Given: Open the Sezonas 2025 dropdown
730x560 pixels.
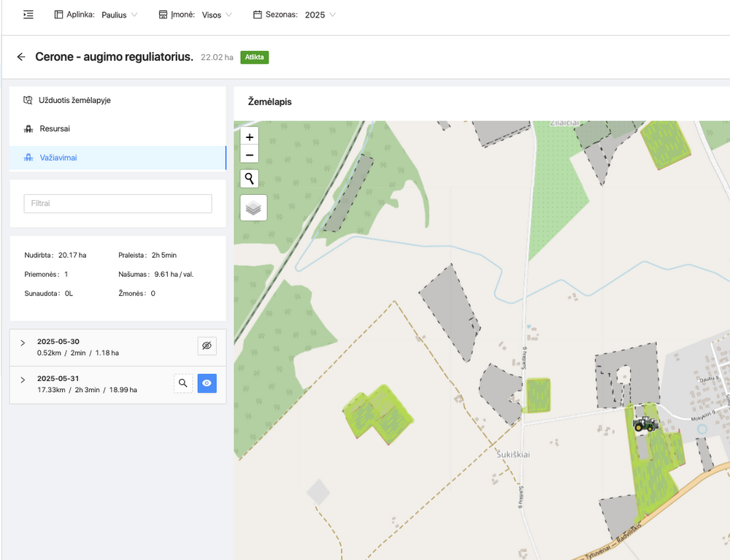Looking at the screenshot, I should pos(320,15).
